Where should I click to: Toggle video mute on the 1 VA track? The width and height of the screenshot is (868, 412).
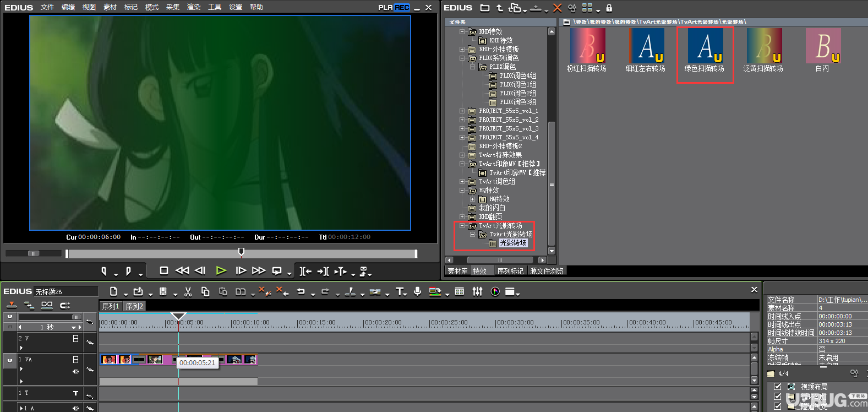[x=75, y=359]
